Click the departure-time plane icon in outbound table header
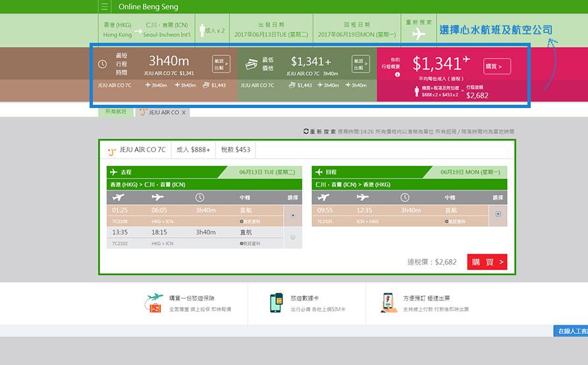This screenshot has width=588, height=365. 118,197
